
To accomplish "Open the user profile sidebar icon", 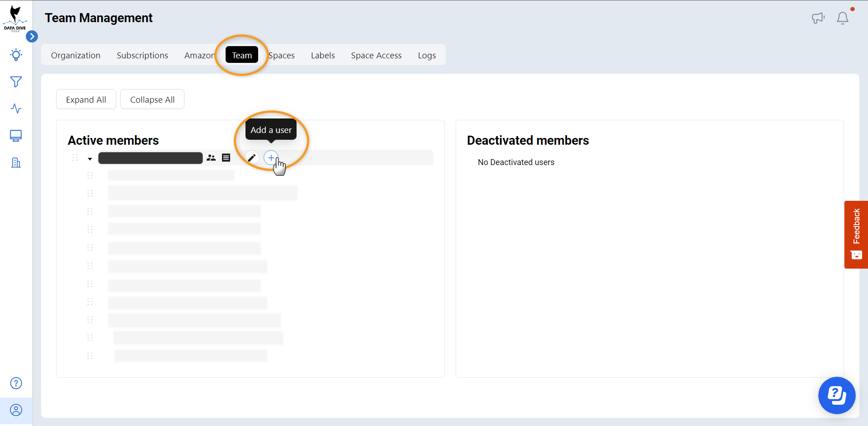I will 16,410.
